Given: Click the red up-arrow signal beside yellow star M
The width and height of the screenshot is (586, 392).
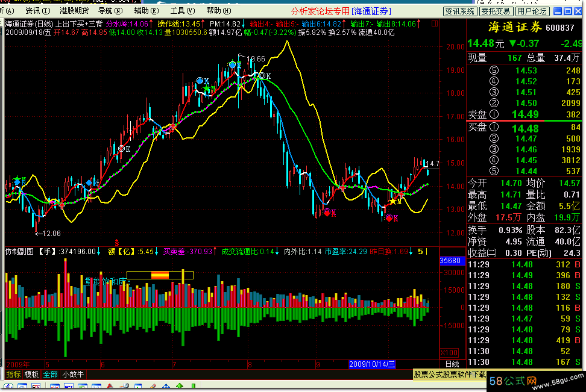Looking at the screenshot, I should [402, 194].
